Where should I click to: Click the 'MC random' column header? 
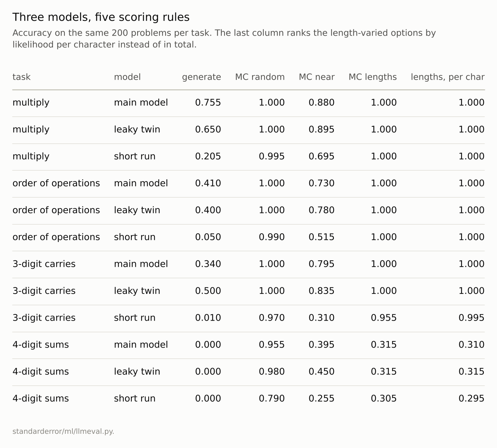(x=260, y=77)
